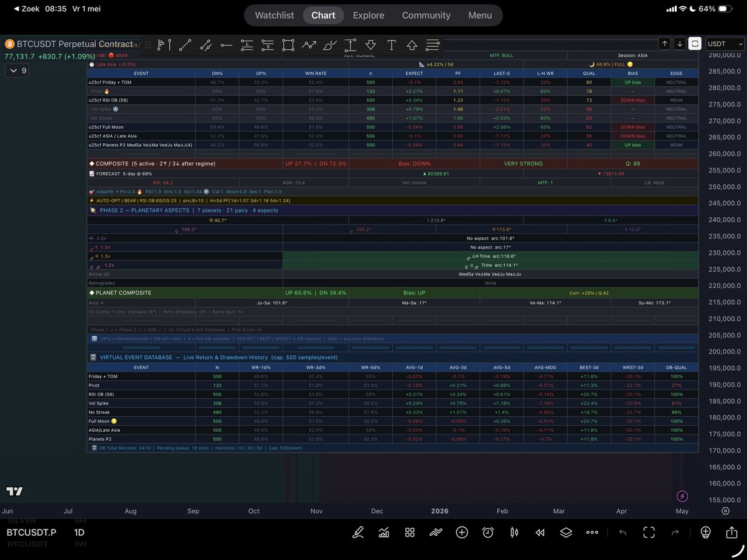This screenshot has width=747, height=560.
Task: Change the candlestick chart type
Action: 514,533
